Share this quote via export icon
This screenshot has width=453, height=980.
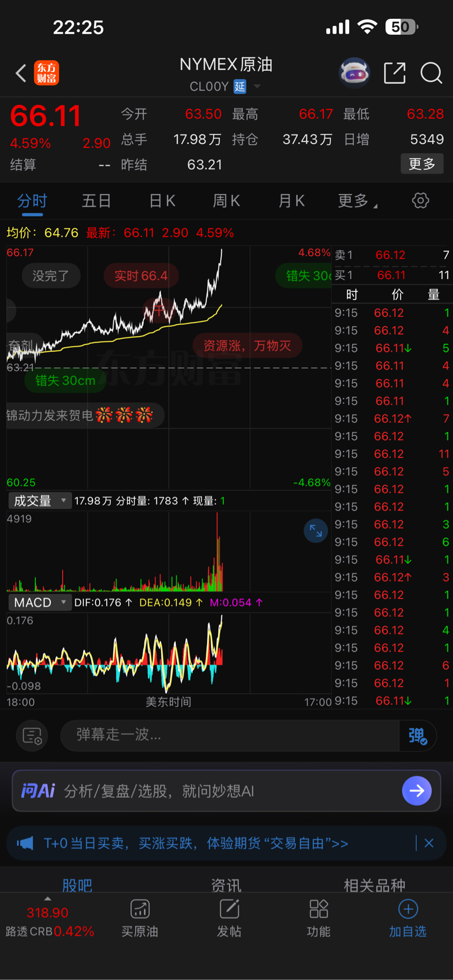tap(395, 73)
